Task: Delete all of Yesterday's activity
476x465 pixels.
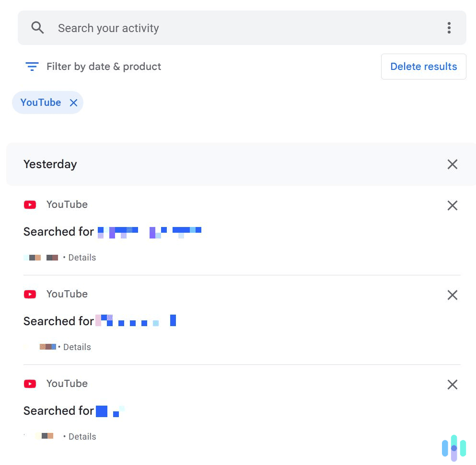Action: 452,164
